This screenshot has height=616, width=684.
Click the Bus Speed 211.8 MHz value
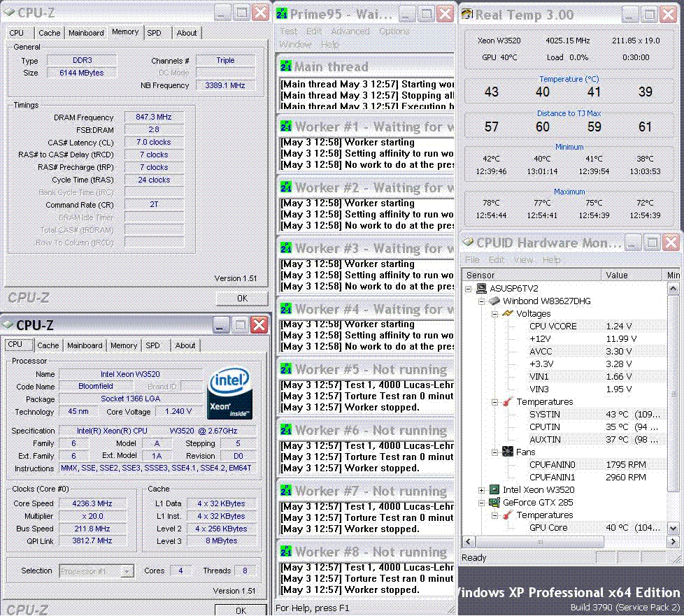point(92,529)
